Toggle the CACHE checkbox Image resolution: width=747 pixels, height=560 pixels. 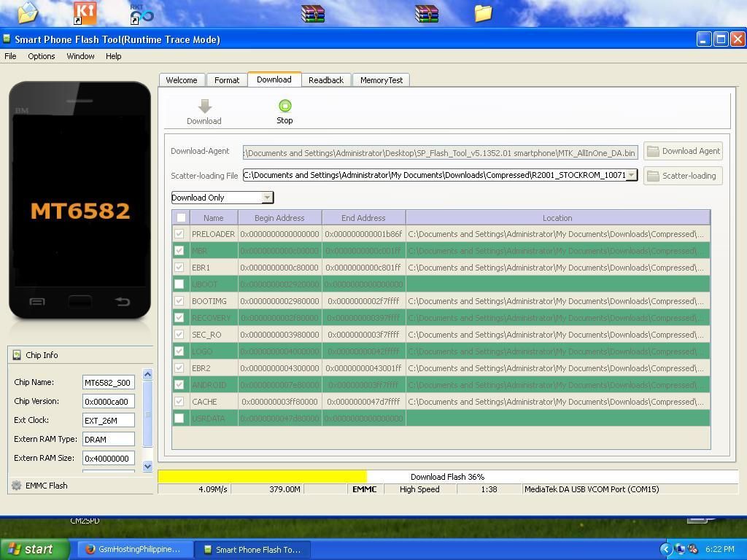pyautogui.click(x=179, y=402)
